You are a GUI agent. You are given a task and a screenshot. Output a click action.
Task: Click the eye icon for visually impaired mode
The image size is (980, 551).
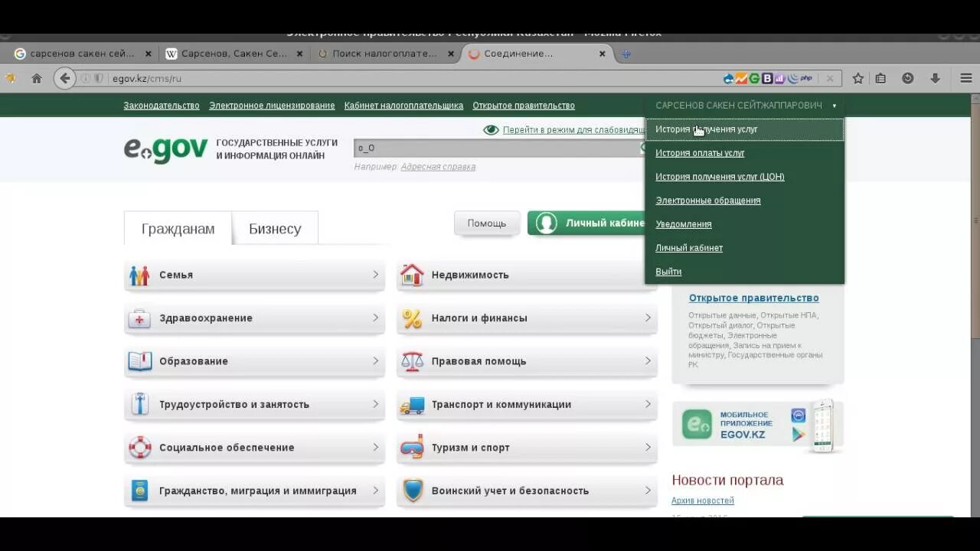tap(491, 130)
